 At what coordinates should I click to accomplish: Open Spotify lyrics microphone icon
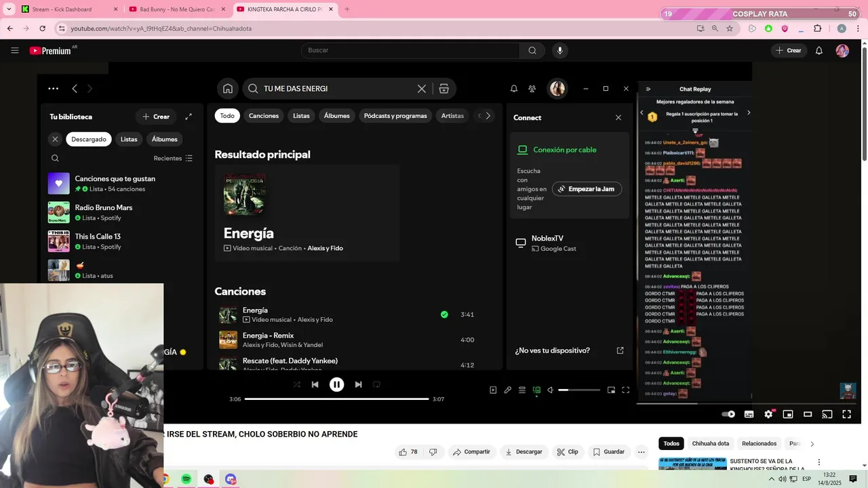507,390
